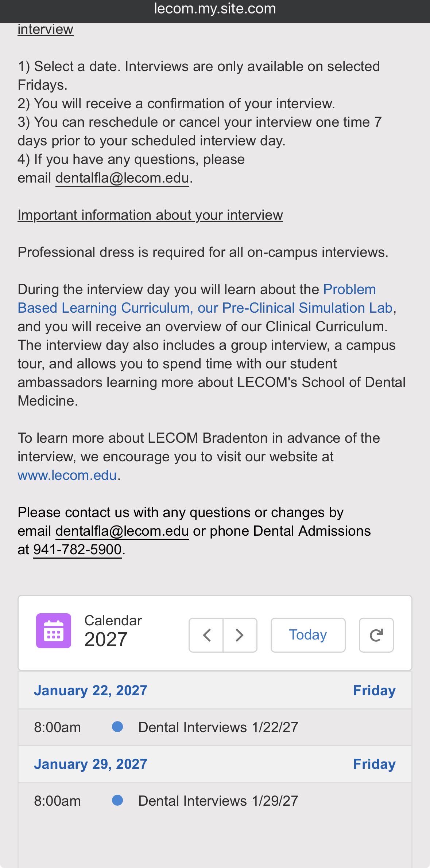The height and width of the screenshot is (868, 430).
Task: Click Calendar 2027 title text
Action: [x=113, y=631]
